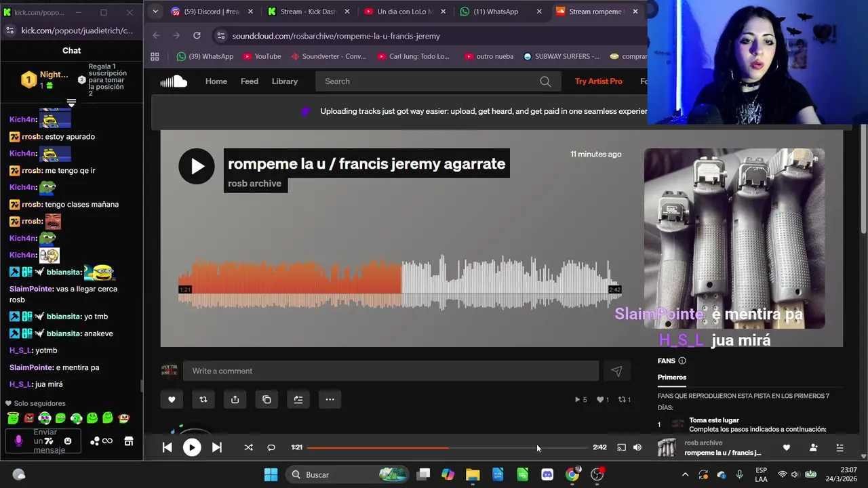Skip to previous track in bottom player
Viewport: 868px width, 488px height.
(167, 447)
